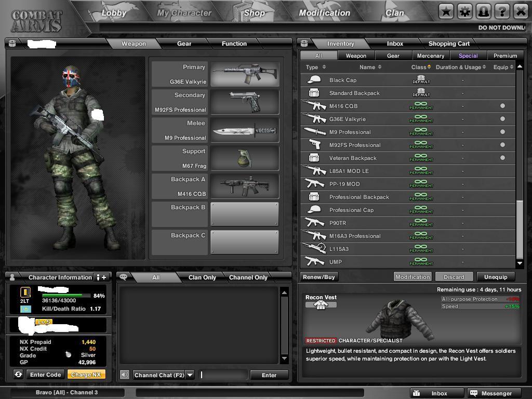The image size is (532, 399).
Task: Select the M9 Professional melee slot
Action: click(245, 130)
